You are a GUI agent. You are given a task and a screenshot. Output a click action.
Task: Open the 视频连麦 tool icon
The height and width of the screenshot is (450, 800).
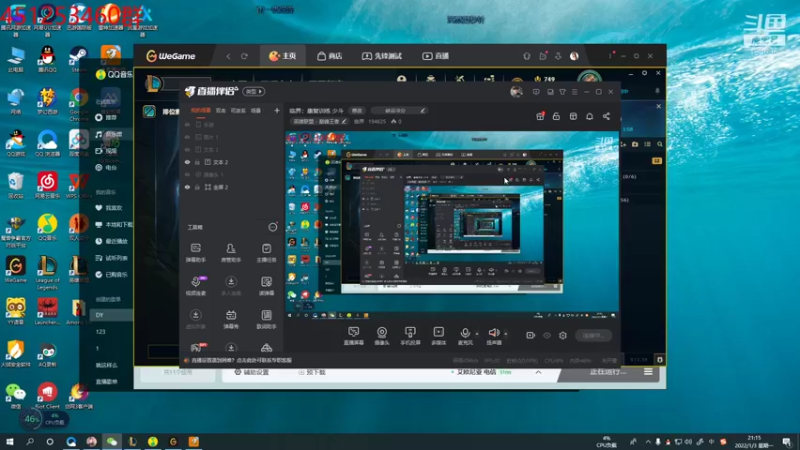click(195, 286)
